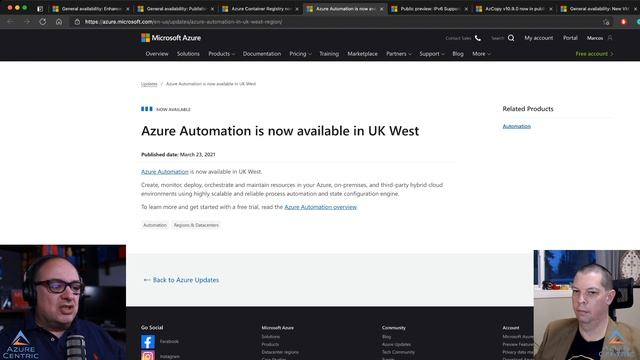Click the browser forward arrow
This screenshot has width=640, height=360.
point(27,22)
